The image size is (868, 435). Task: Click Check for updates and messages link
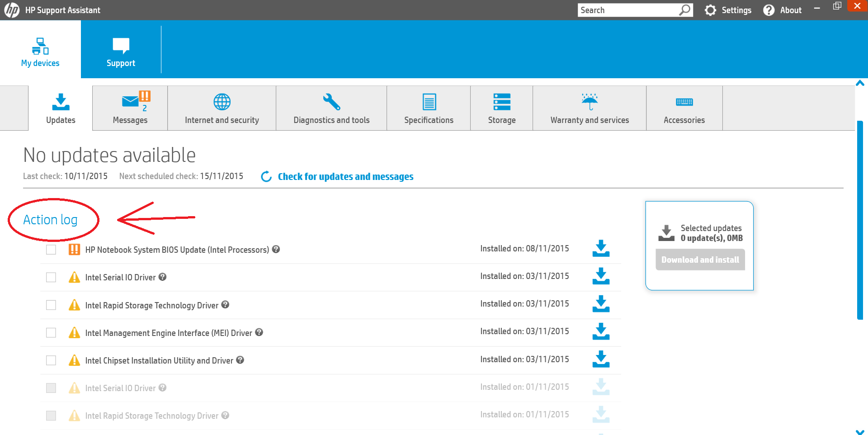345,176
